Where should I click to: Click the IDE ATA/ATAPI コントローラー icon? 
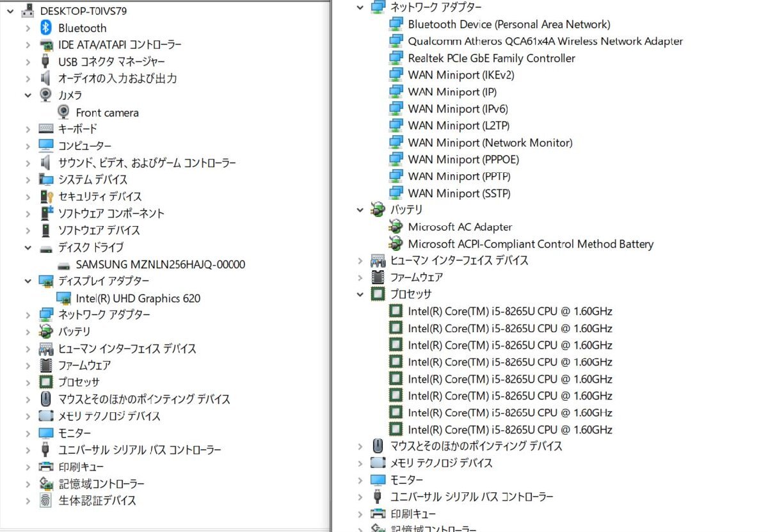point(45,45)
